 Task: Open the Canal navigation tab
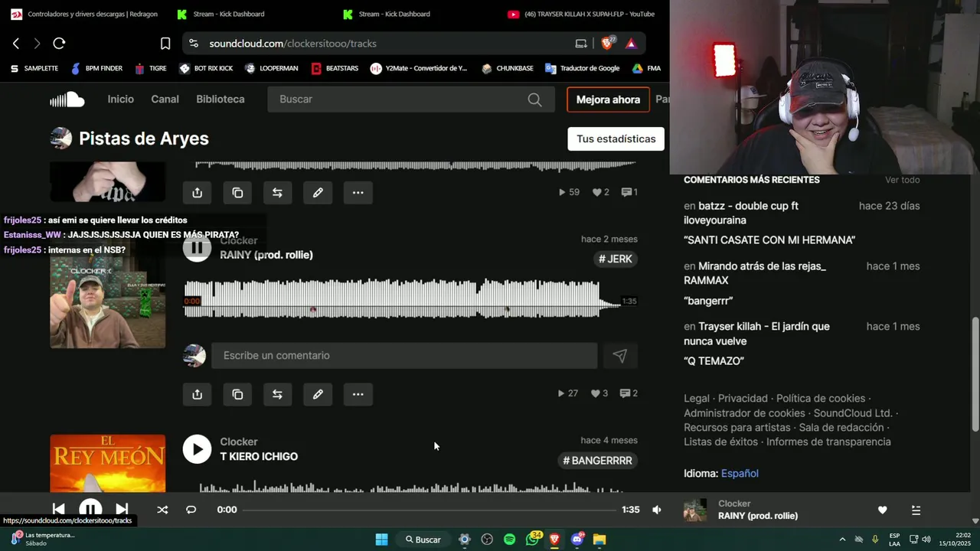165,99
